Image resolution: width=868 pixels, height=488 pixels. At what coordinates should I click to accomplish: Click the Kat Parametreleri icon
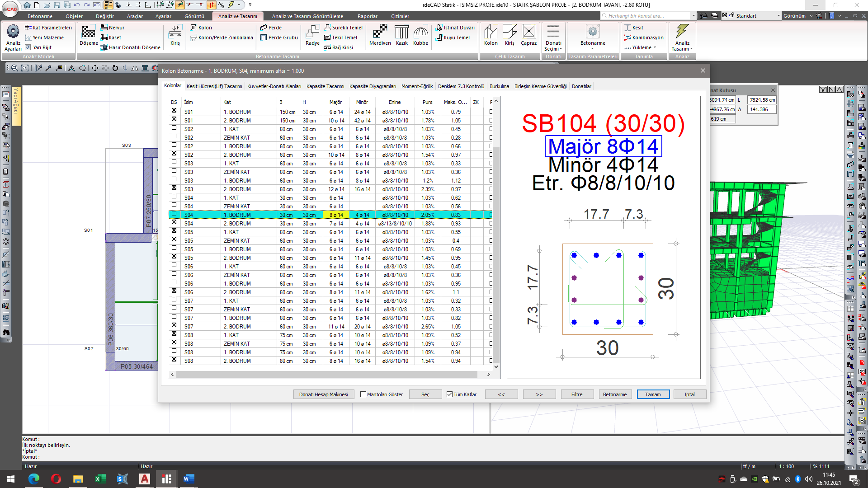point(48,28)
